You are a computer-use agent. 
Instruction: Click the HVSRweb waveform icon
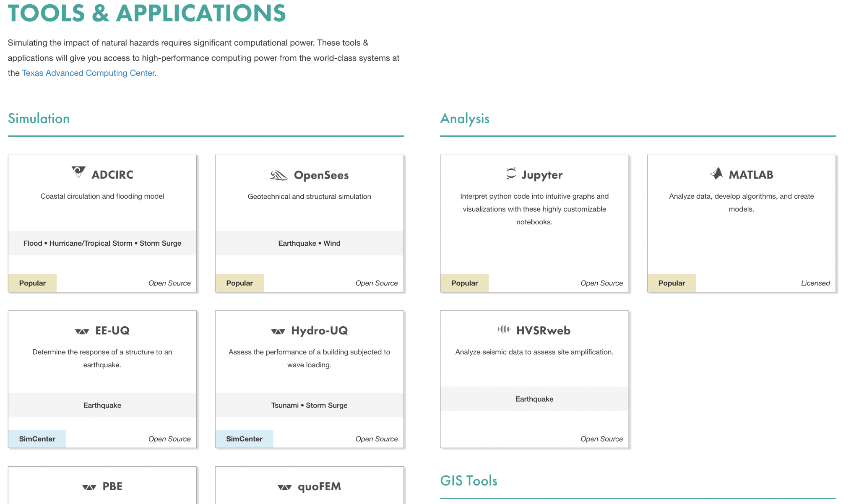click(x=504, y=329)
